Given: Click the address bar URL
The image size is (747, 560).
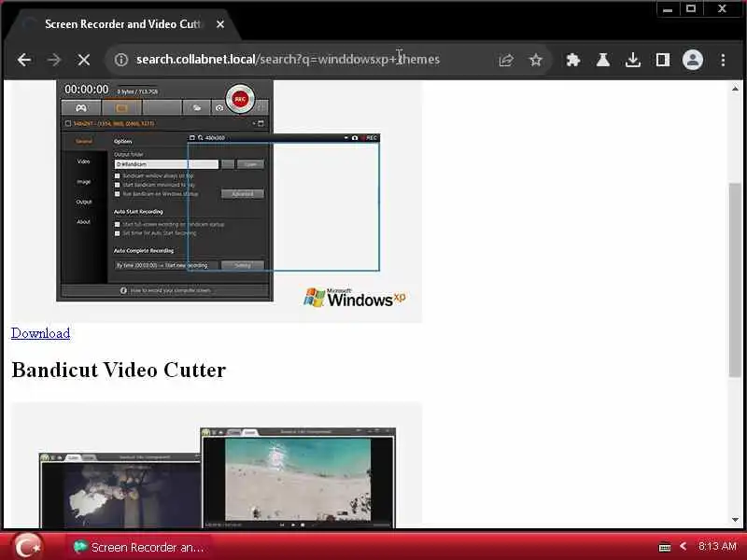Looking at the screenshot, I should (288, 60).
